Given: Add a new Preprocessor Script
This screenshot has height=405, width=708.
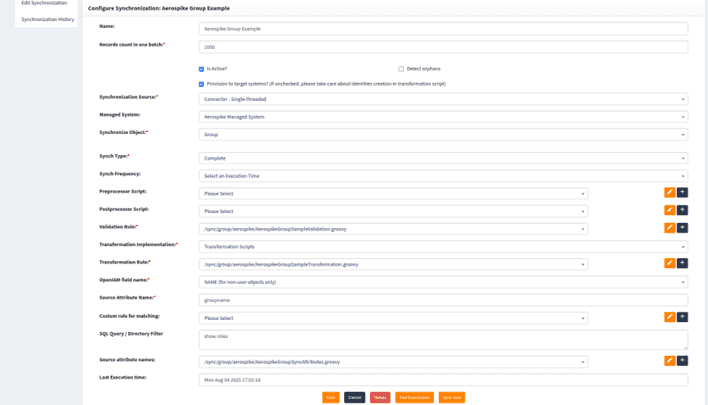Looking at the screenshot, I should (x=682, y=192).
